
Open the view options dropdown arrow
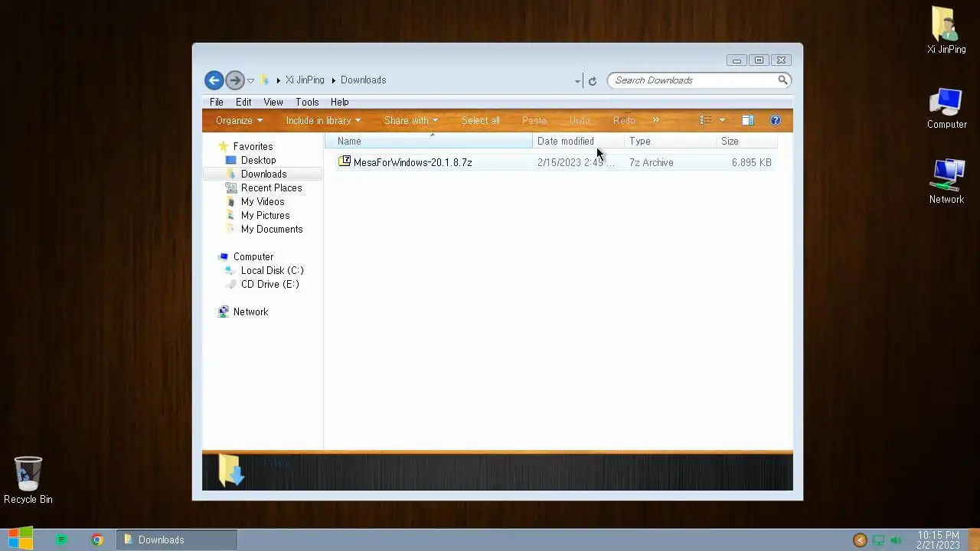point(722,120)
